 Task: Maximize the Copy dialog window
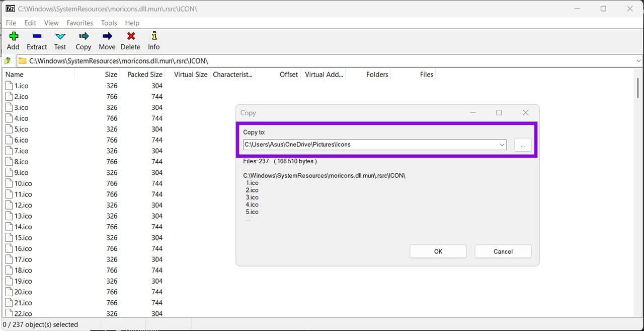(499, 113)
